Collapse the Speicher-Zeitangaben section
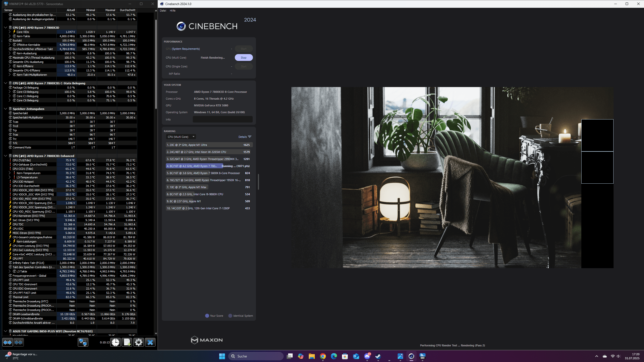The width and height of the screenshot is (644, 362). click(6, 109)
